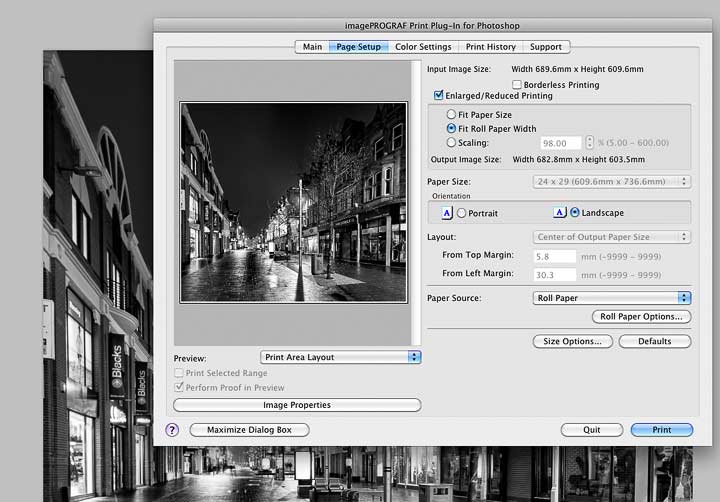Select Portrait orientation radio button
The image size is (720, 502).
[x=461, y=213]
